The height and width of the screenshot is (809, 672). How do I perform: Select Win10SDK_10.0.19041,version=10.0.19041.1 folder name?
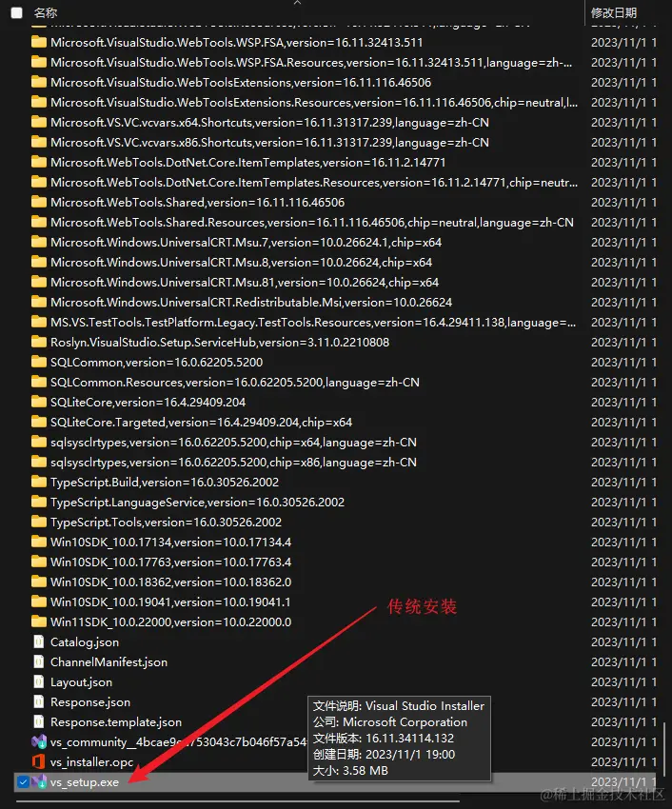[170, 602]
